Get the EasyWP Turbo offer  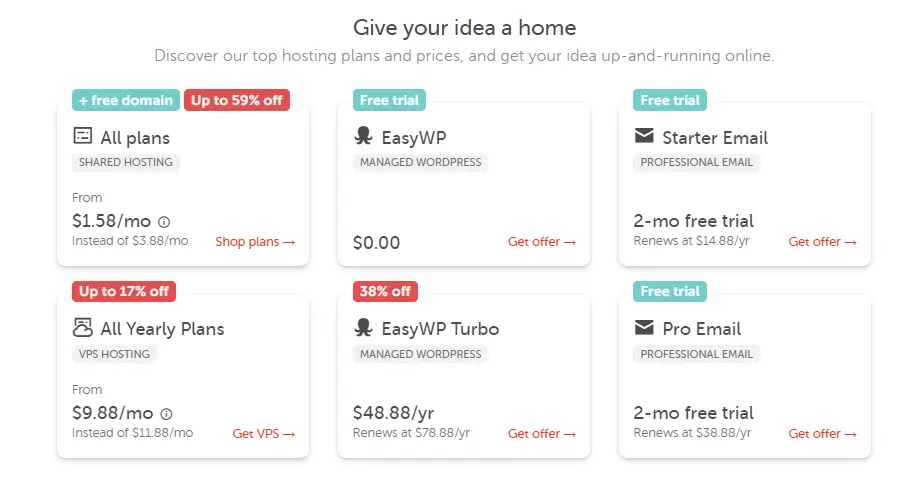pyautogui.click(x=541, y=433)
